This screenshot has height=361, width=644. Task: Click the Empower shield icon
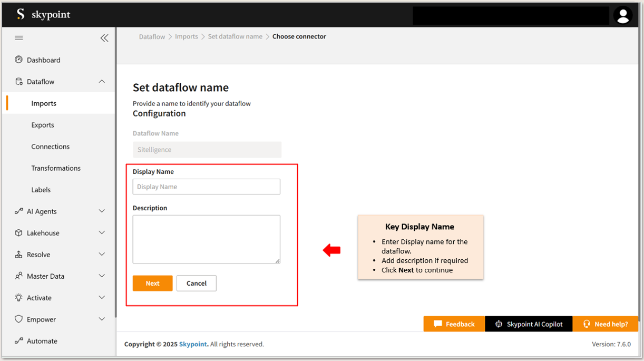tap(19, 319)
